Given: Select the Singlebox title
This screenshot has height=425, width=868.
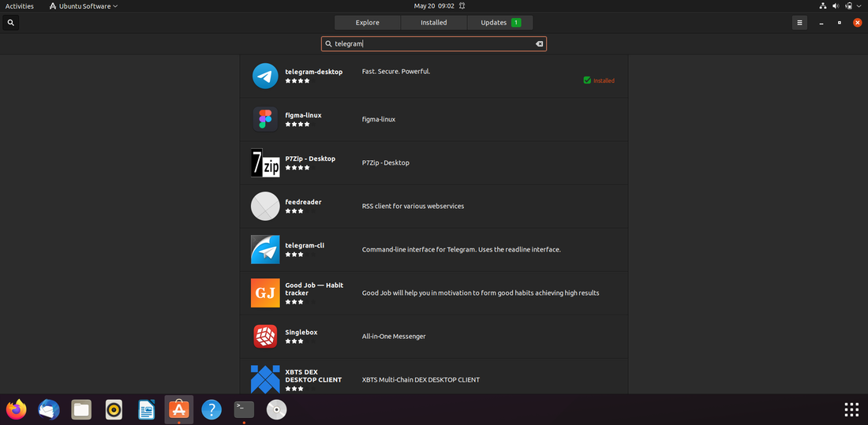Looking at the screenshot, I should [x=301, y=332].
